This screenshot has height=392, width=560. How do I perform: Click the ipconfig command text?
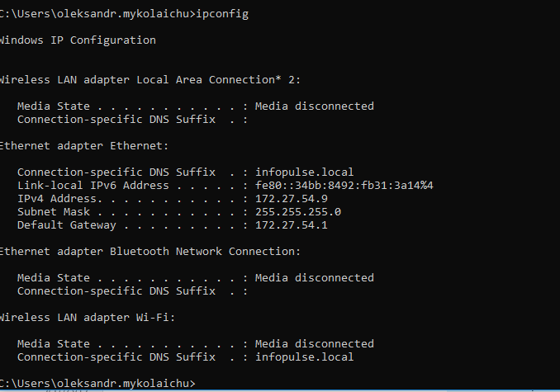[x=221, y=14]
